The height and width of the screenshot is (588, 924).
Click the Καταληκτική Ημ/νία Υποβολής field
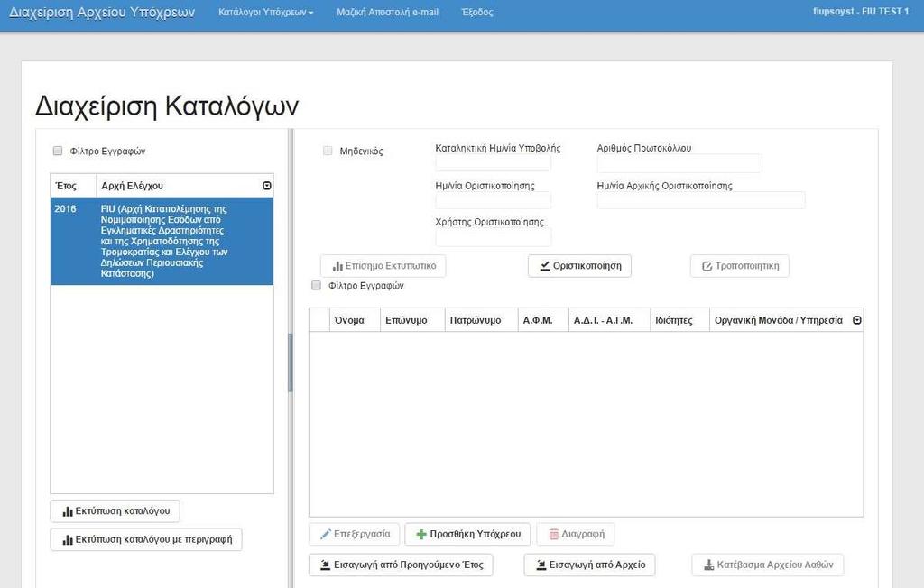[494, 163]
